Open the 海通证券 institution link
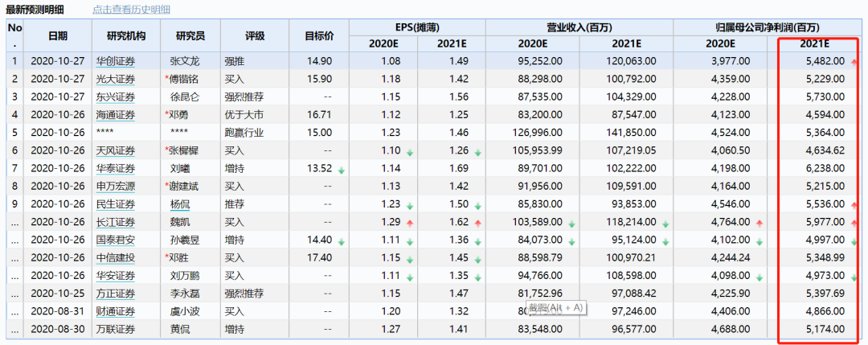The height and width of the screenshot is (345, 868). [115, 115]
